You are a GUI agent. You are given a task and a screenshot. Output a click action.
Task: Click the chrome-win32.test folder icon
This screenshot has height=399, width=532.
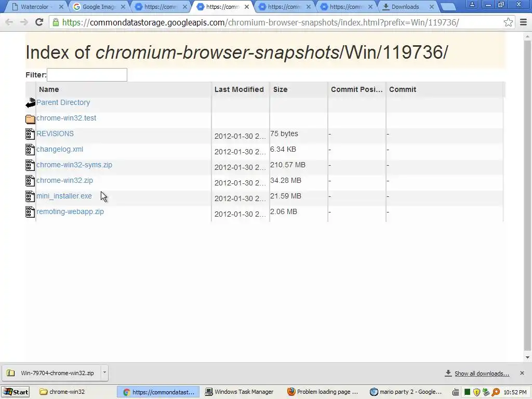[30, 119]
